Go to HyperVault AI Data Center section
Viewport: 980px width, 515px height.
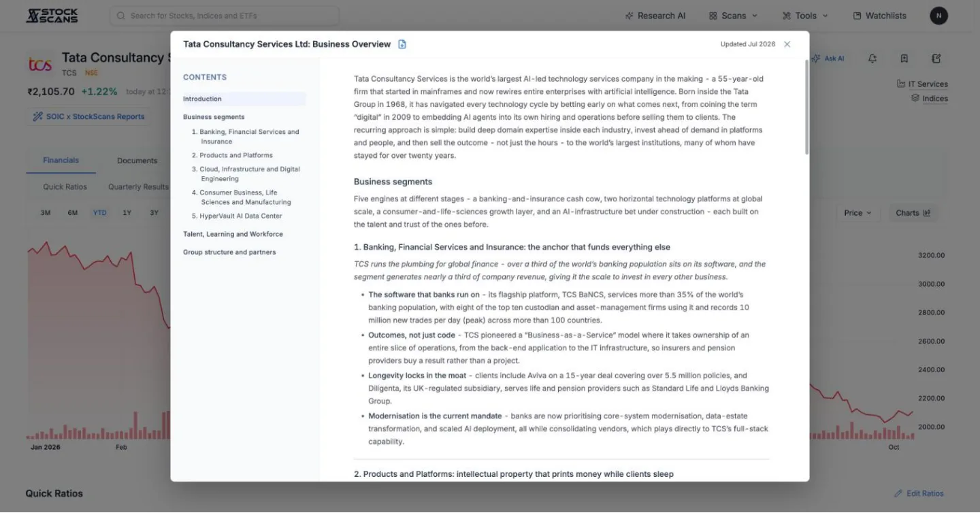237,216
